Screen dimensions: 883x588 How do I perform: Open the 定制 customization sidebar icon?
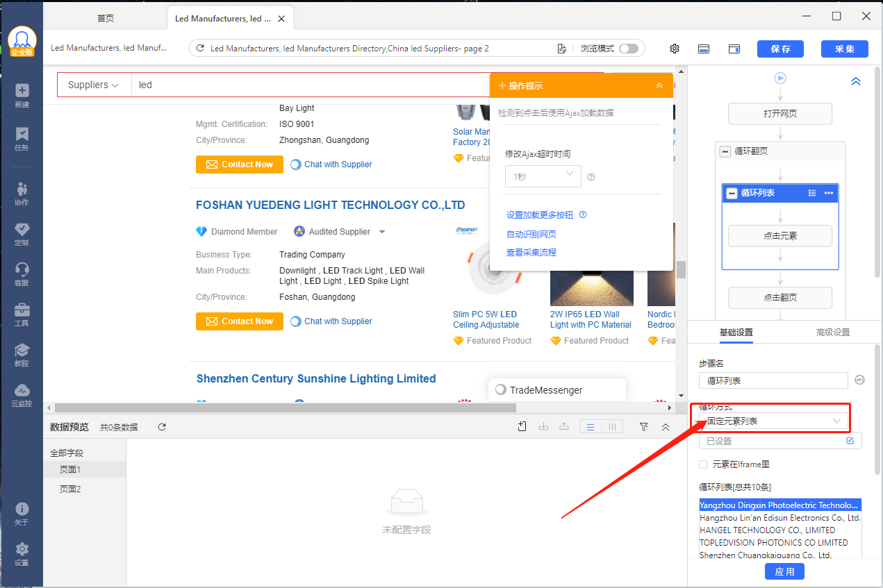[x=22, y=234]
